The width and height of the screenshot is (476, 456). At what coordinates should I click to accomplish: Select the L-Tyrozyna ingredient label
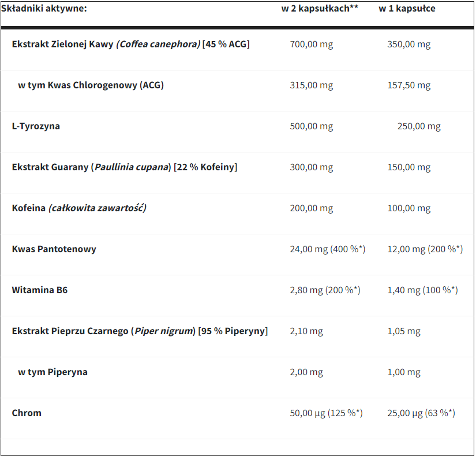coord(36,126)
